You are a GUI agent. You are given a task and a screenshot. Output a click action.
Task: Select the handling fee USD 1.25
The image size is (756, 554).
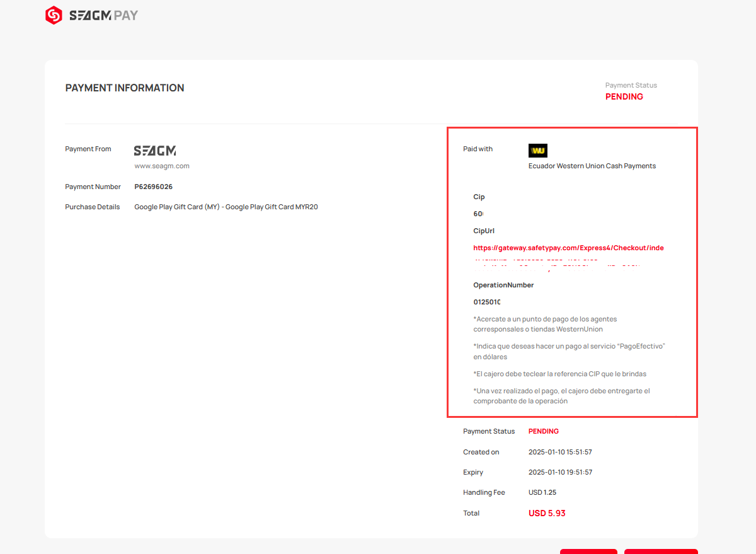click(x=542, y=492)
